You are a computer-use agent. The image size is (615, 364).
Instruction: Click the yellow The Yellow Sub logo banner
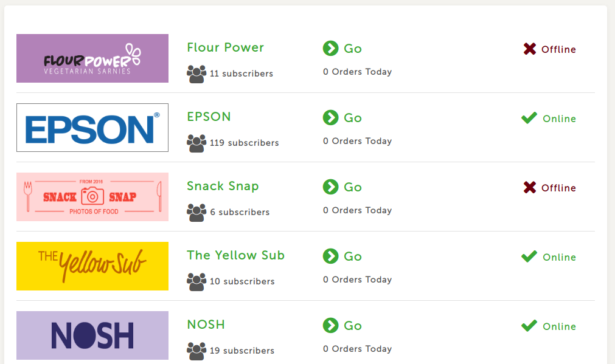point(92,266)
